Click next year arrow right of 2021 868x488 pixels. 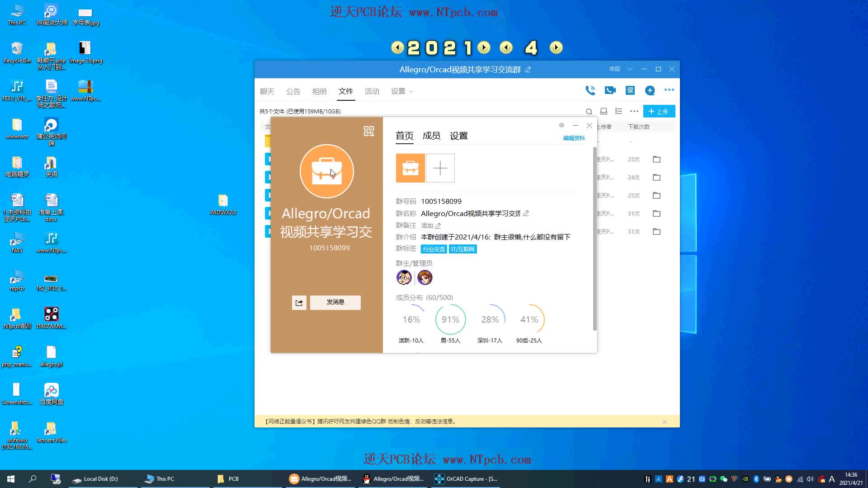click(x=484, y=47)
